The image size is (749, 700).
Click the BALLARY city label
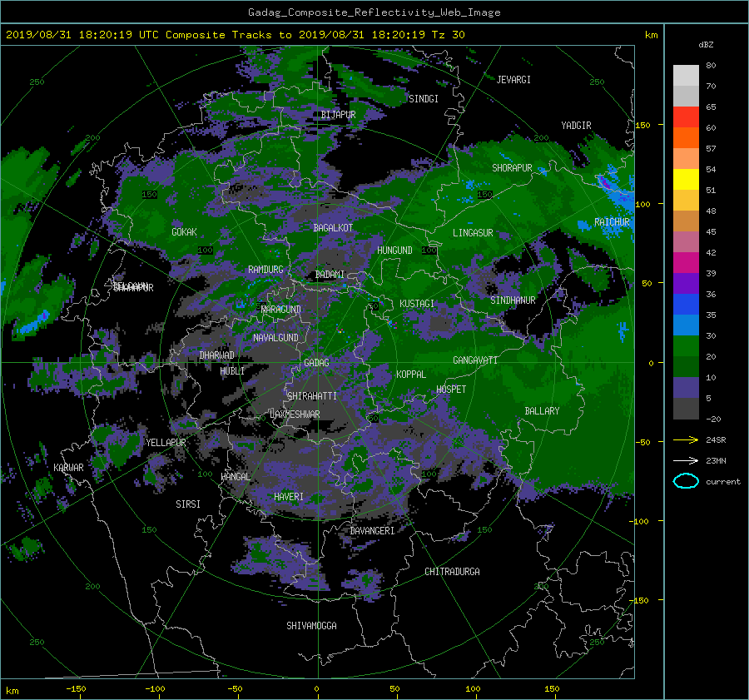(542, 411)
